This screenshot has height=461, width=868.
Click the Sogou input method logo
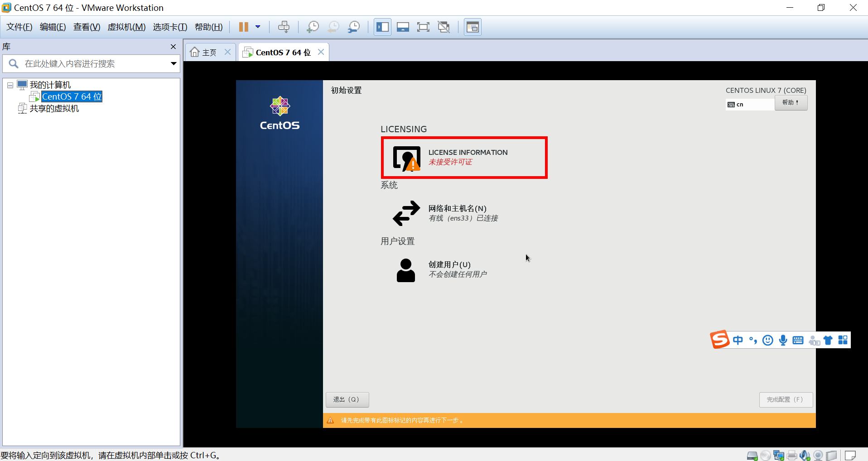pos(719,339)
